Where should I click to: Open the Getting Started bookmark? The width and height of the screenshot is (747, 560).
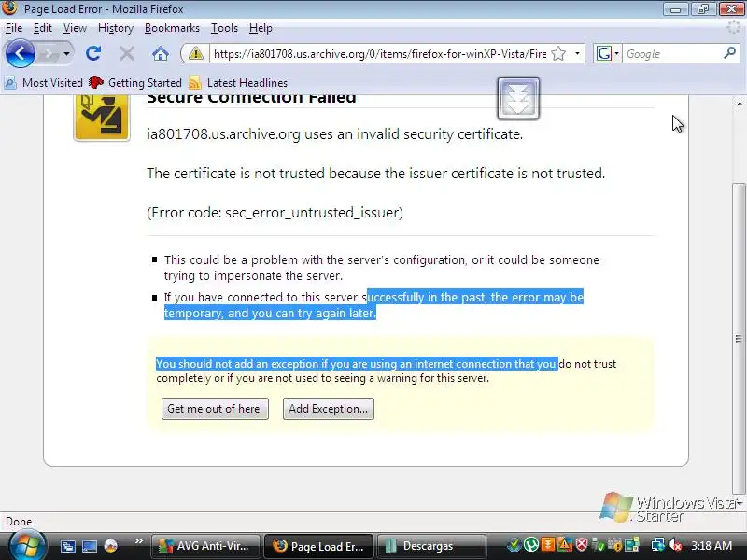coord(135,83)
